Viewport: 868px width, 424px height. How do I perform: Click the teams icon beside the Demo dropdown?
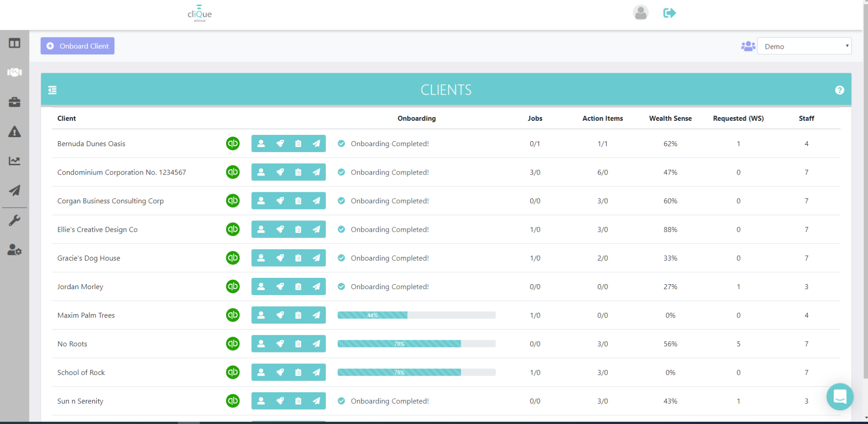tap(748, 46)
